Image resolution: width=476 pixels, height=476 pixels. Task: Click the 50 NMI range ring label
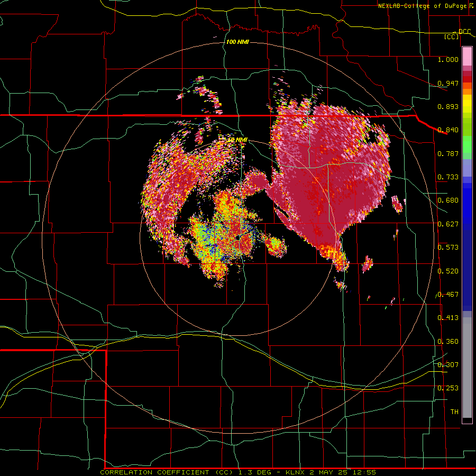(x=237, y=140)
